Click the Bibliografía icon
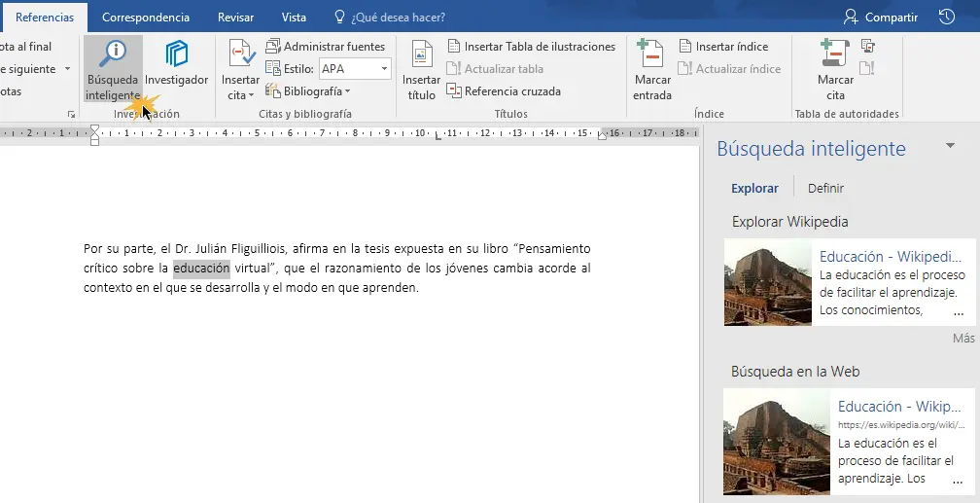Viewport: 980px width, 503px height. (x=272, y=91)
